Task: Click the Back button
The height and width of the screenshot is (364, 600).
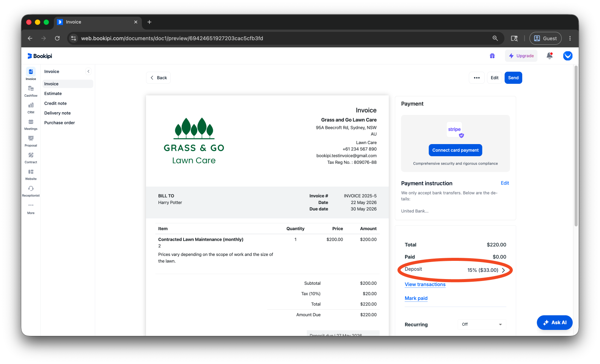Action: pyautogui.click(x=158, y=78)
